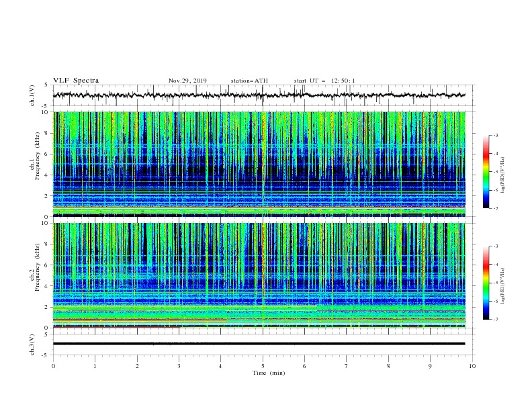Image resolution: width=532 pixels, height=411 pixels.
Task: Click time axis tick label "2"
Action: point(137,366)
